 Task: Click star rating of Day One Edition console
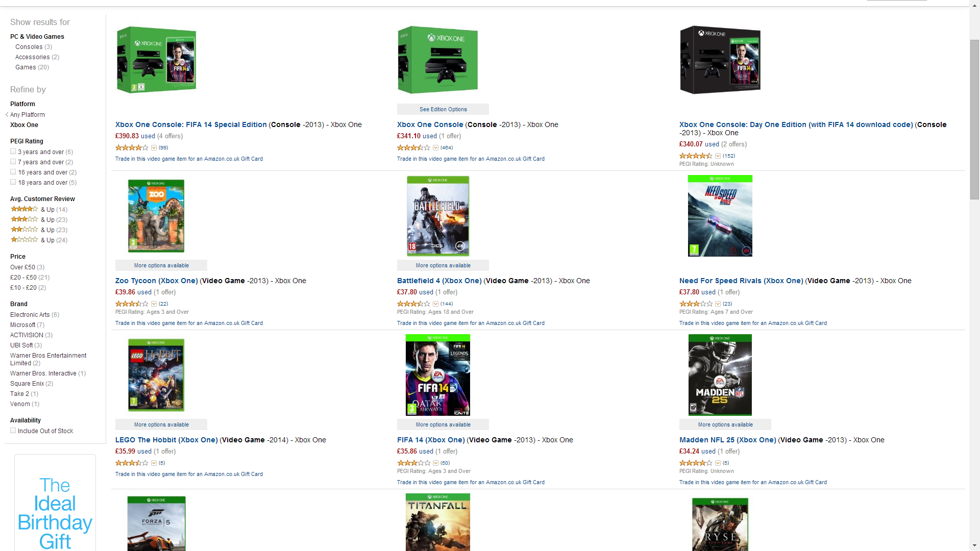pos(696,156)
